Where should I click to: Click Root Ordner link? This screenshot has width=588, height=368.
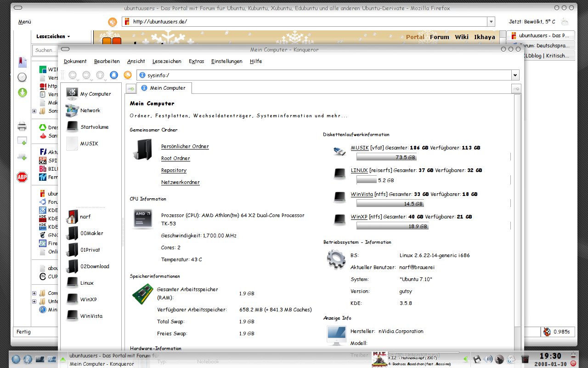(x=175, y=158)
